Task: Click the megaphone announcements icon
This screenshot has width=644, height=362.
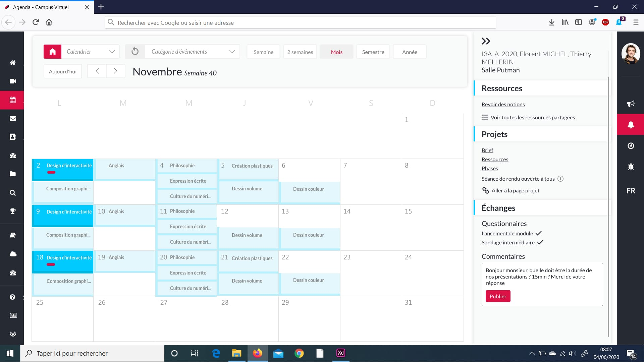Action: tap(631, 104)
